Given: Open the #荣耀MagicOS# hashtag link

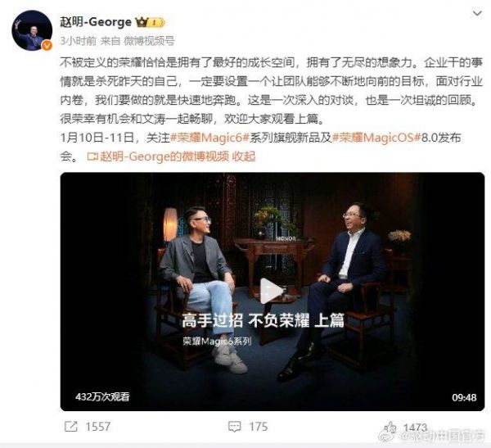Looking at the screenshot, I should click(x=376, y=138).
